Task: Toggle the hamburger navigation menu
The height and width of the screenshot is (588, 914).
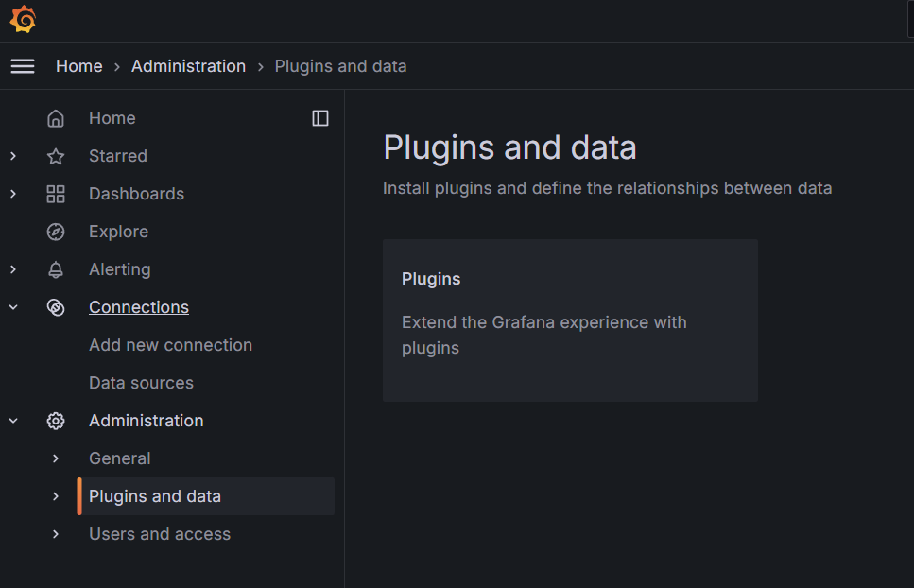Action: click(23, 66)
